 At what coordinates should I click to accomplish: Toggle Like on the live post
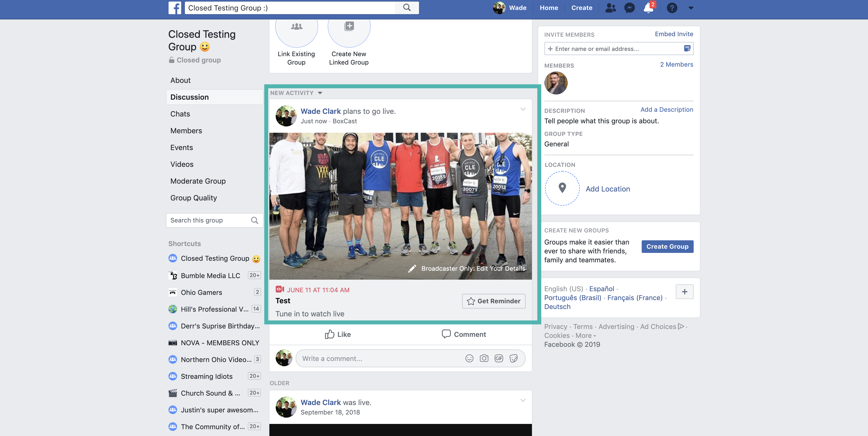(x=338, y=334)
